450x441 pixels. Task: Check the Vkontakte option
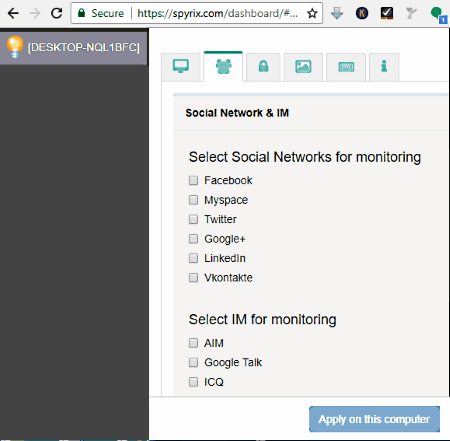coord(193,278)
